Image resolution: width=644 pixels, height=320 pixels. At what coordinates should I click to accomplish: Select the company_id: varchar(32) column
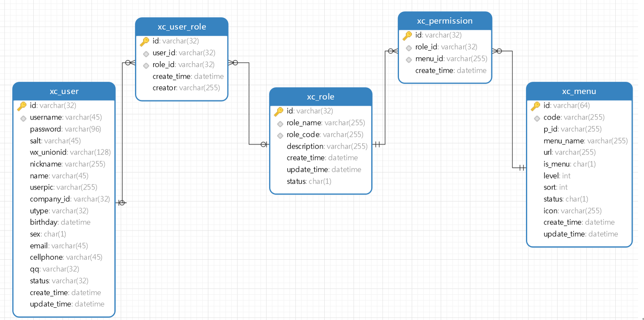pos(70,199)
